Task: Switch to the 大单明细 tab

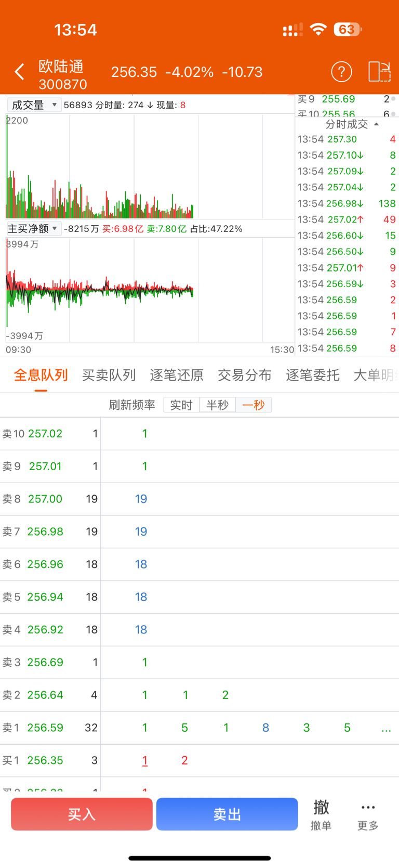Action: pos(376,375)
